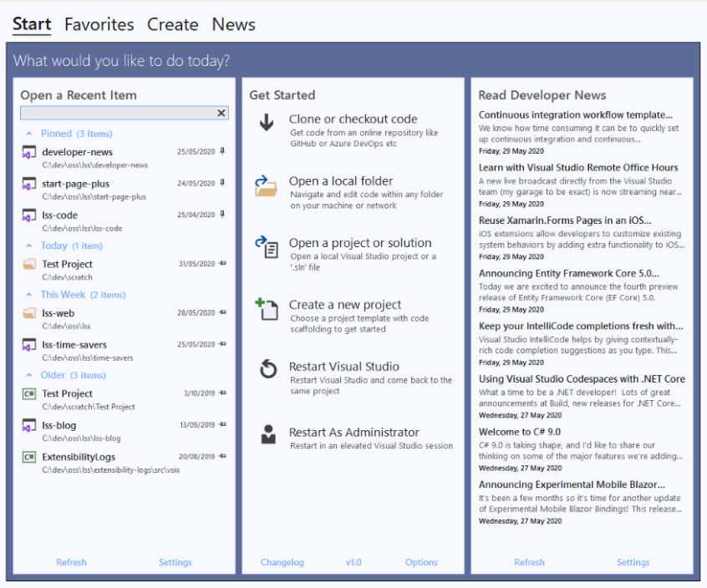707x588 pixels.
Task: Click the C# project icon beside older Test Project
Action: pyautogui.click(x=29, y=393)
